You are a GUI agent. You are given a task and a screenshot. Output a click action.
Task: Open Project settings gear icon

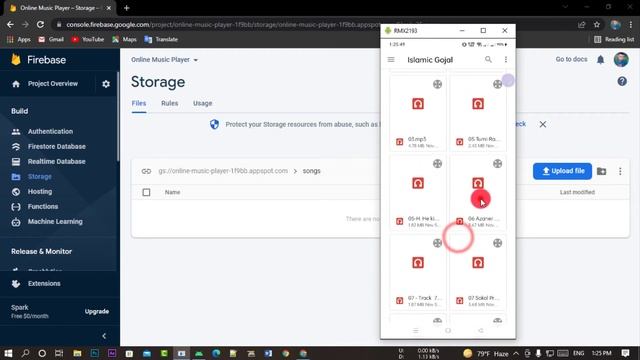(106, 84)
